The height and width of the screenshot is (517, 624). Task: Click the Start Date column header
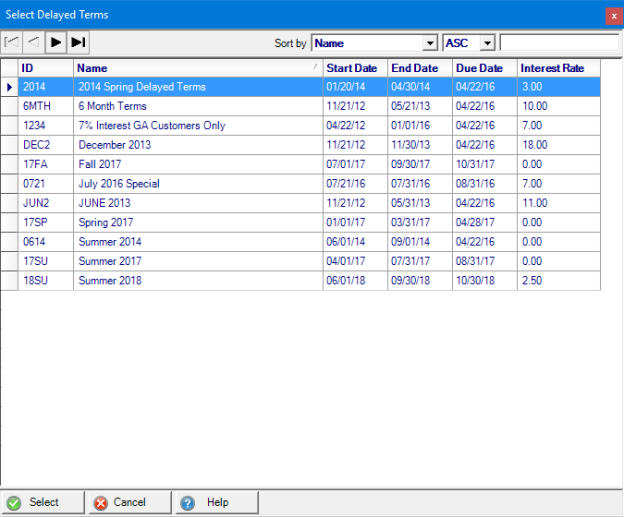pyautogui.click(x=354, y=68)
